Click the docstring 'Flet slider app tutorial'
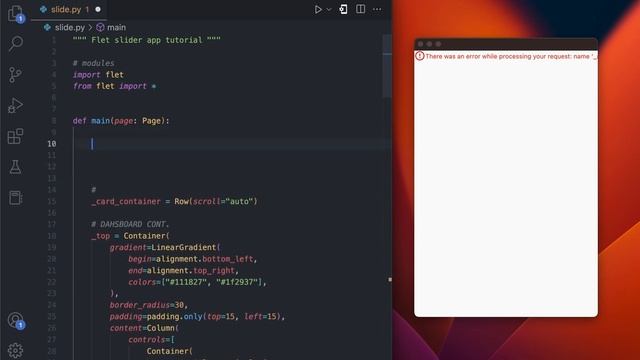This screenshot has width=640, height=360. [x=147, y=40]
